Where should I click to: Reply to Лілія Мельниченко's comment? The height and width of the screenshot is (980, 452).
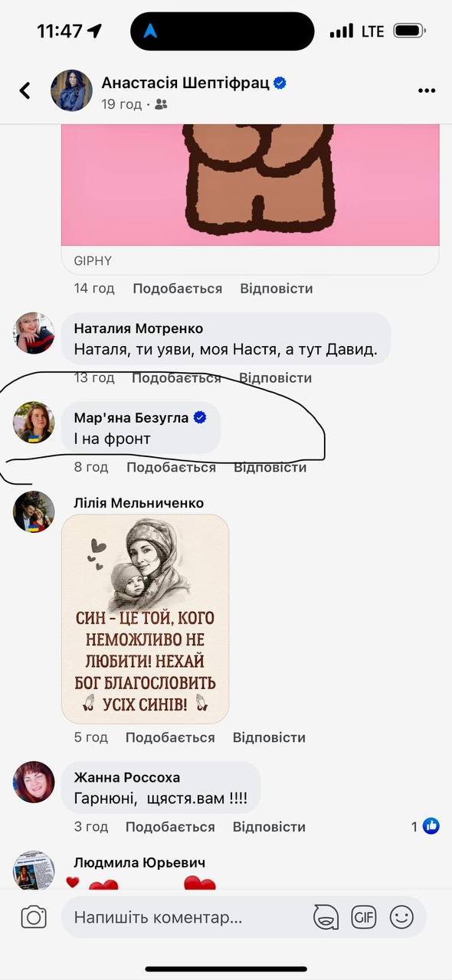tap(269, 737)
